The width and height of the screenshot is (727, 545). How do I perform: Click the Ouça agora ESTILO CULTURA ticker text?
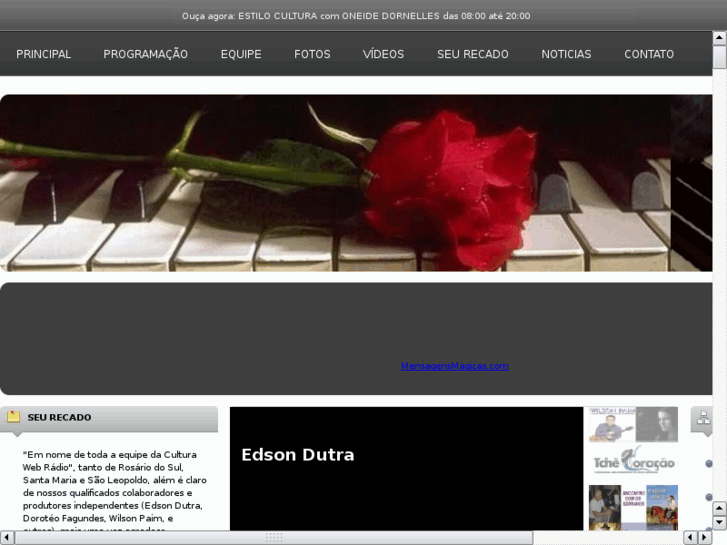(356, 16)
